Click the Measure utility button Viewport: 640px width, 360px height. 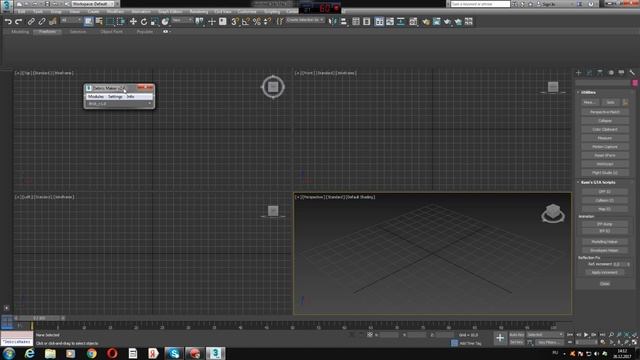click(x=605, y=138)
